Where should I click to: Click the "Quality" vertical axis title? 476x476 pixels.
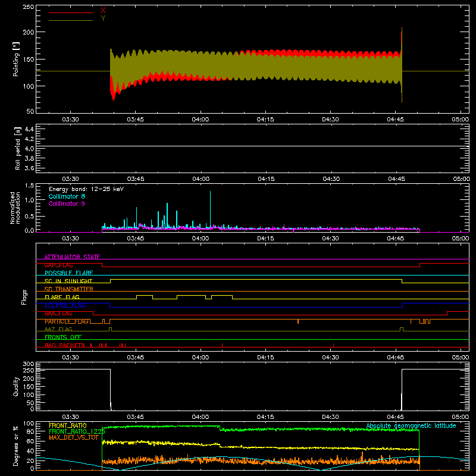coord(16,386)
